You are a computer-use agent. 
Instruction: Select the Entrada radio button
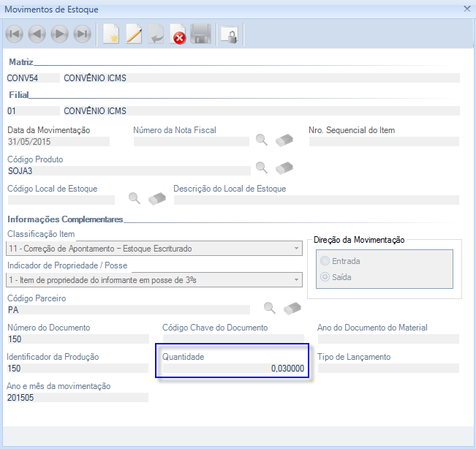[325, 261]
